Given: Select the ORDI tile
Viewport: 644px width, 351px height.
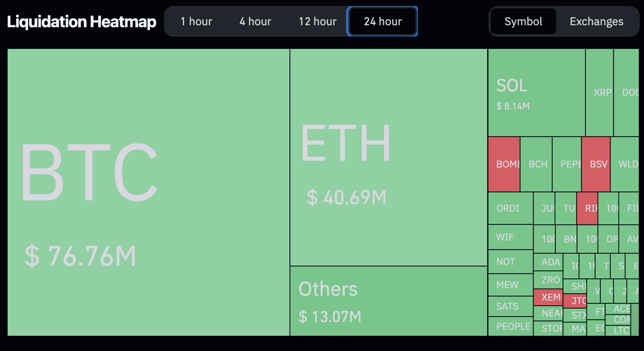Looking at the screenshot, I should click(510, 208).
